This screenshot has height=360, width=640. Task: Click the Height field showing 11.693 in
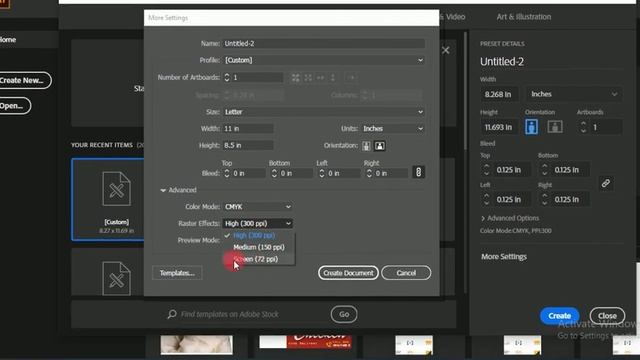[499, 127]
